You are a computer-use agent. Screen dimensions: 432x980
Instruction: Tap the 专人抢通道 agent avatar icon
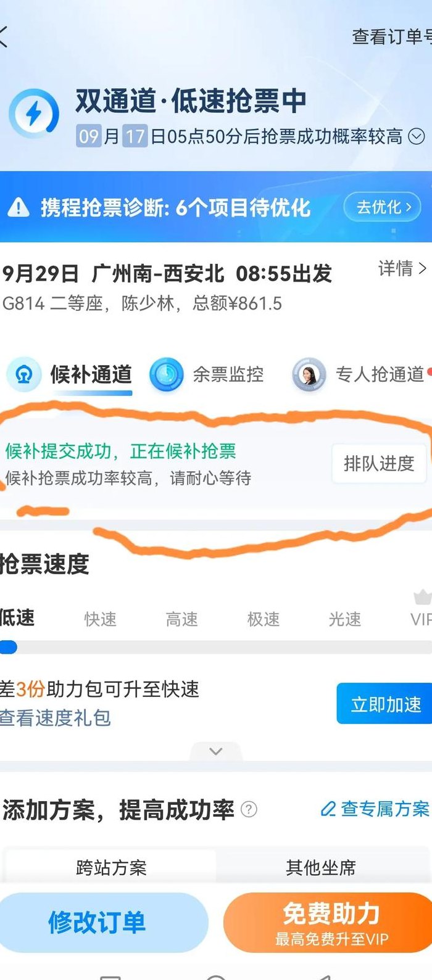pyautogui.click(x=309, y=374)
